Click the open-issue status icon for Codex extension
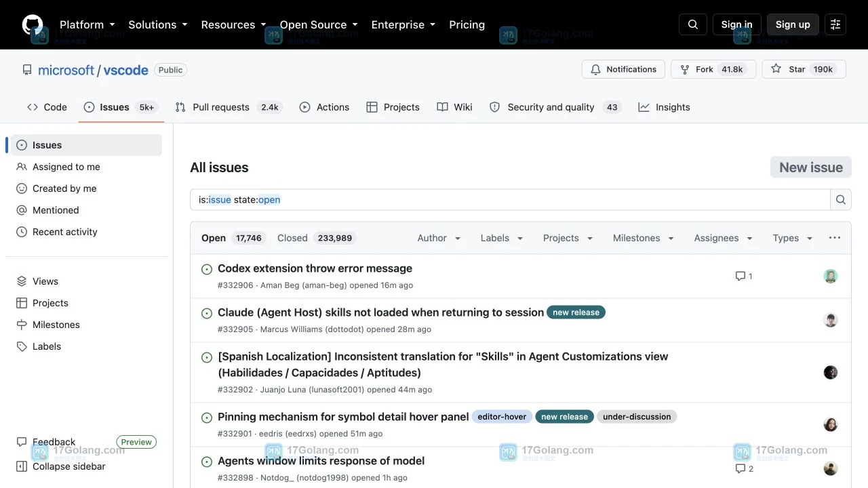Viewport: 868px width, 488px height. point(207,269)
